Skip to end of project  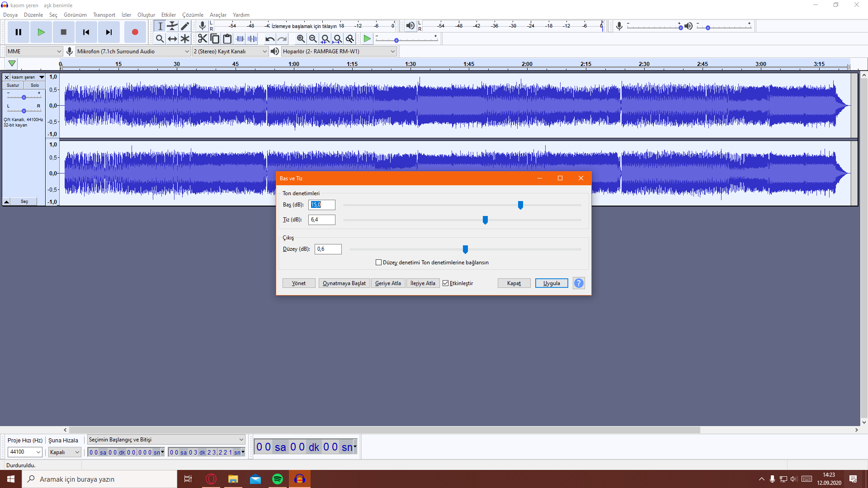[109, 32]
